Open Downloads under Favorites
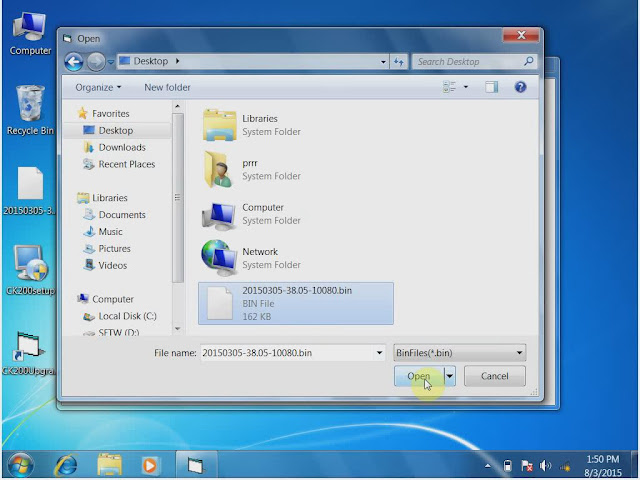This screenshot has height=480, width=640. coord(122,147)
